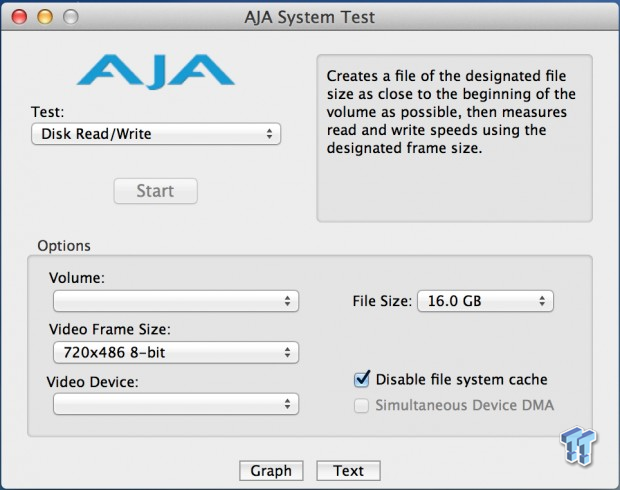Open the Test dropdown showing Disk Read/Write
The width and height of the screenshot is (620, 490).
[x=156, y=134]
